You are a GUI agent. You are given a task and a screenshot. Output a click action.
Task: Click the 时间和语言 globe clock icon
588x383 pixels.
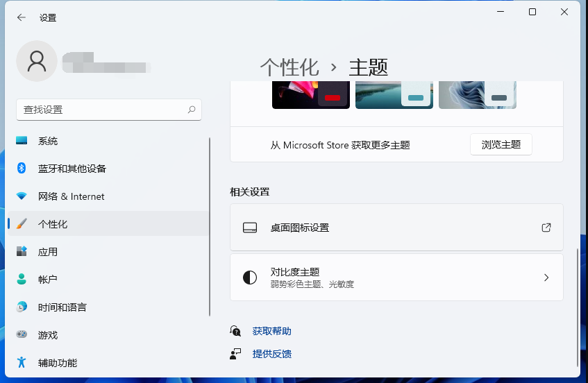click(x=22, y=307)
